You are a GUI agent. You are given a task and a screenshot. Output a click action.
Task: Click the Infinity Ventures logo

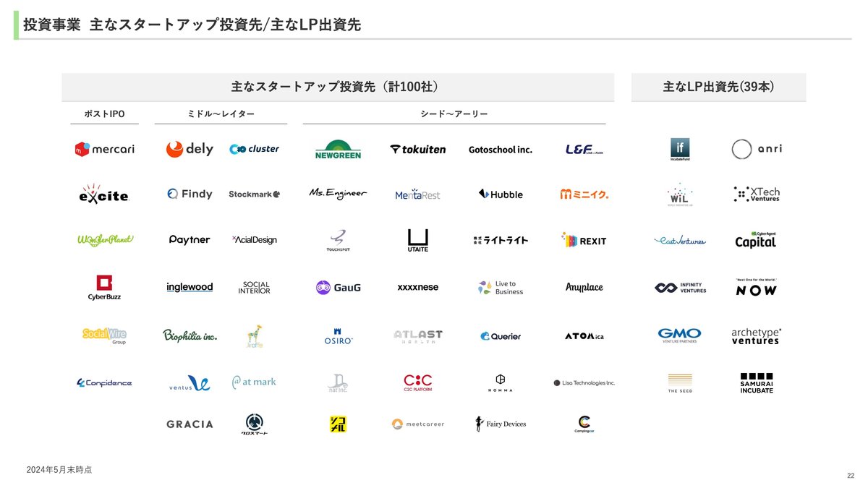click(x=680, y=288)
